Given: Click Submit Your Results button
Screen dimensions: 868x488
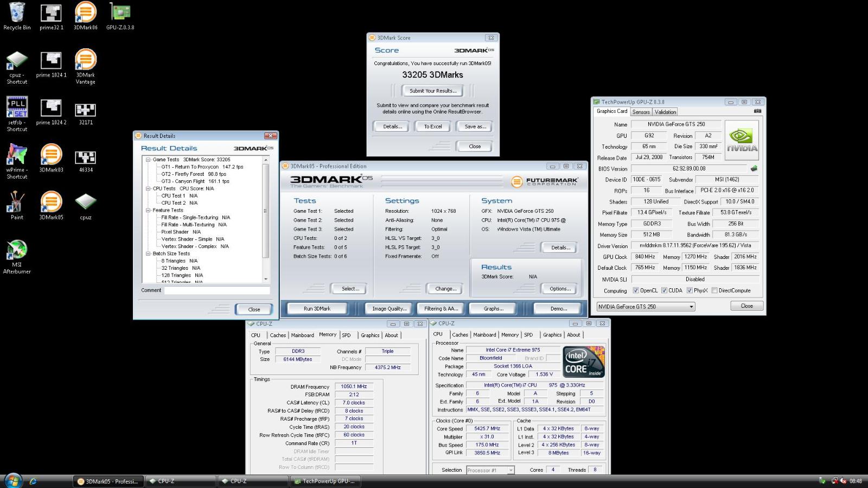Looking at the screenshot, I should (x=433, y=91).
